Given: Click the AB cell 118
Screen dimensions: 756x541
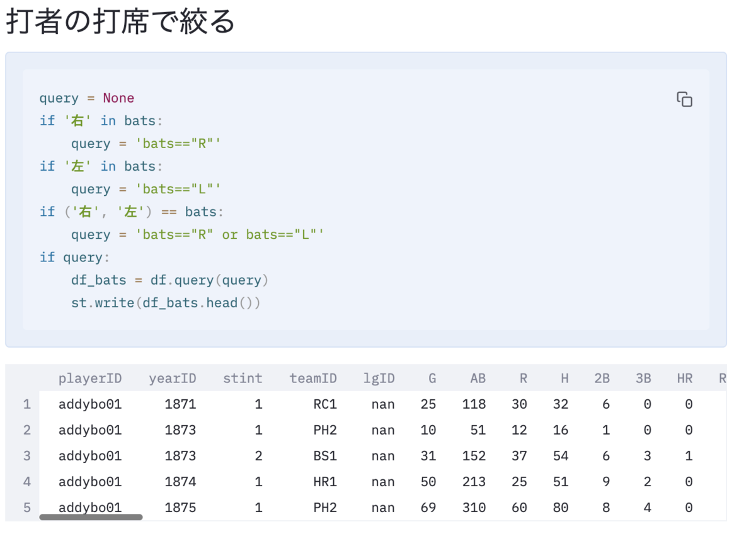Looking at the screenshot, I should click(x=474, y=404).
